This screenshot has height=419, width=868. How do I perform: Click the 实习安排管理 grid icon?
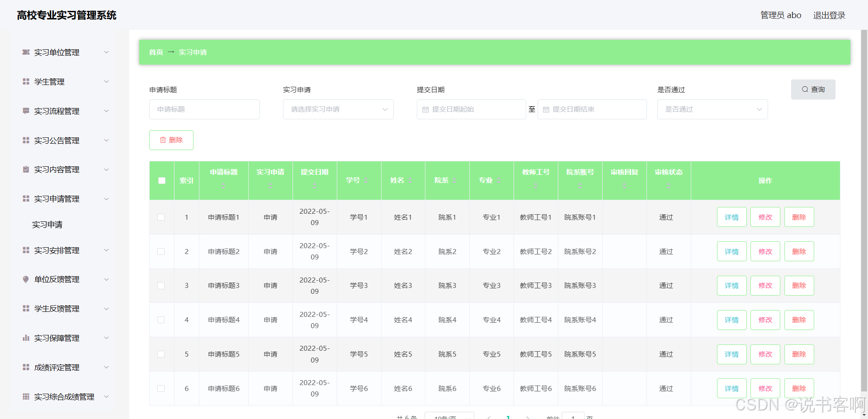(26, 250)
